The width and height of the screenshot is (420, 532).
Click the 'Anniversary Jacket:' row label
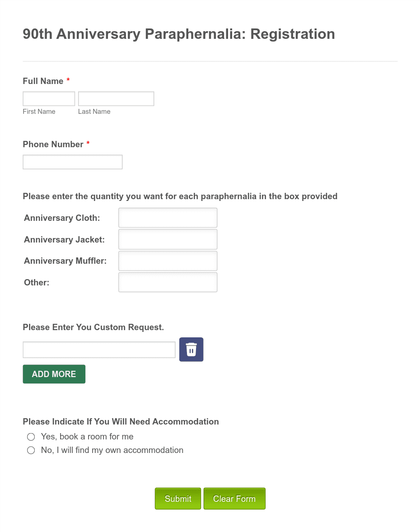[x=65, y=239]
